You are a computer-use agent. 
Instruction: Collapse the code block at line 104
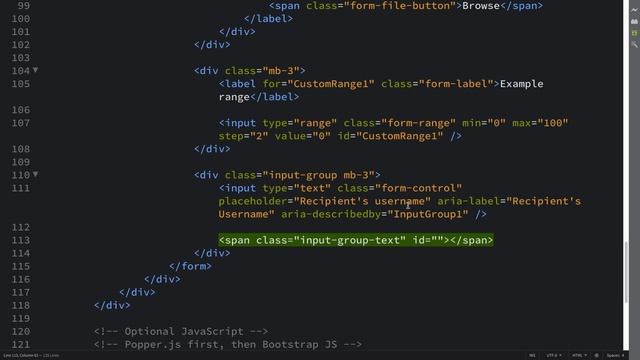point(36,70)
